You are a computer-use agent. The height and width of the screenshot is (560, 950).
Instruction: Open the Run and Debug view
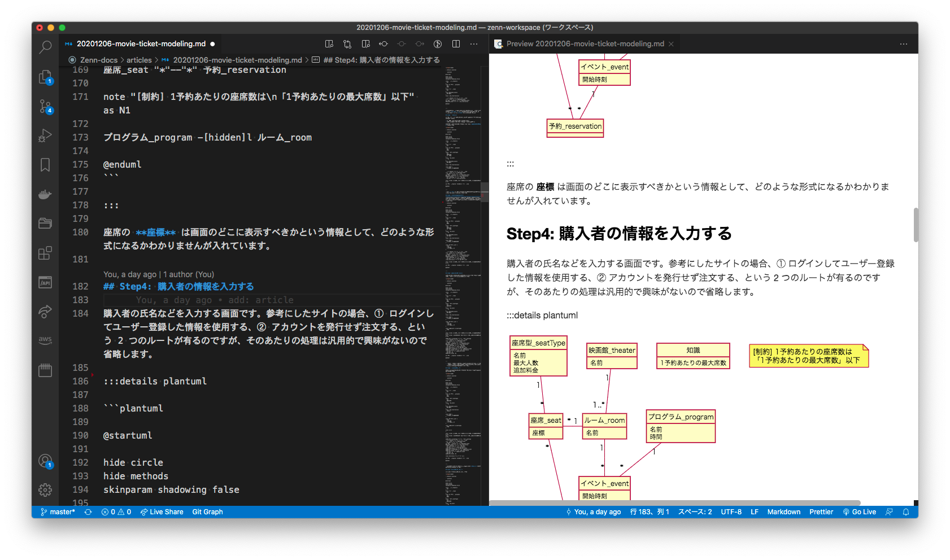[45, 135]
